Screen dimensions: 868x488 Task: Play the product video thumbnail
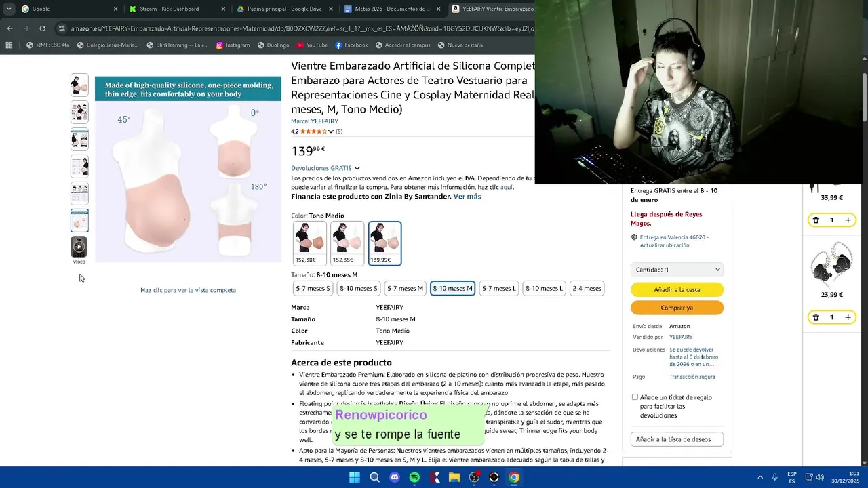[79, 247]
